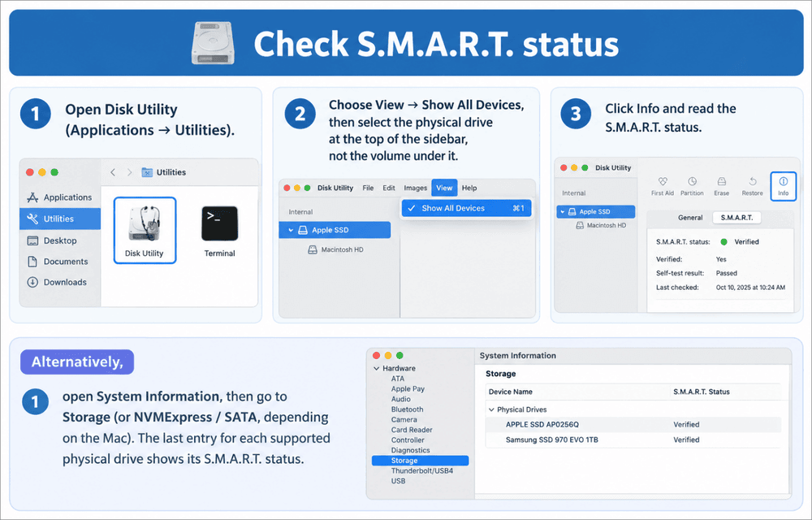Collapse Apple SSD in step 3 sidebar
The width and height of the screenshot is (812, 520).
pyautogui.click(x=563, y=212)
